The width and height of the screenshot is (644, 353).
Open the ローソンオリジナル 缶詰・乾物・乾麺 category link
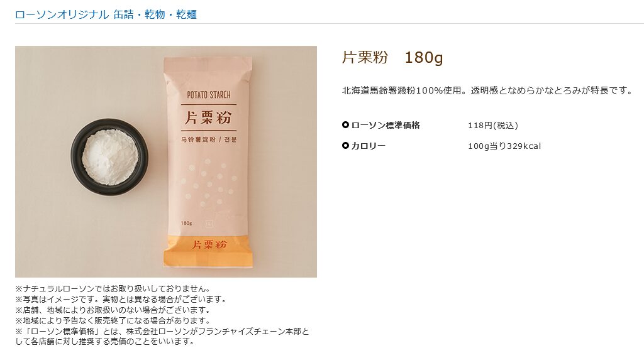(106, 14)
